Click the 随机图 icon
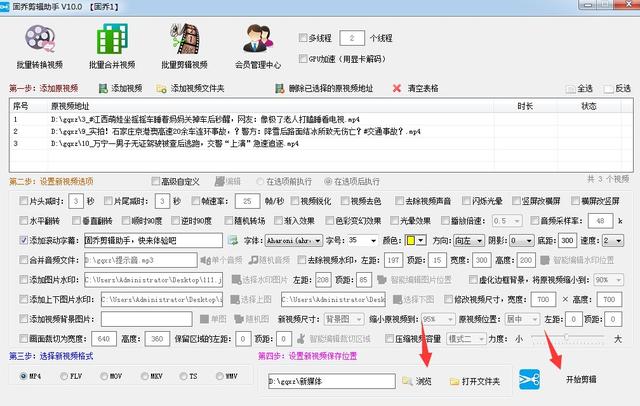Viewport: 640px width, 406px height. click(x=239, y=319)
